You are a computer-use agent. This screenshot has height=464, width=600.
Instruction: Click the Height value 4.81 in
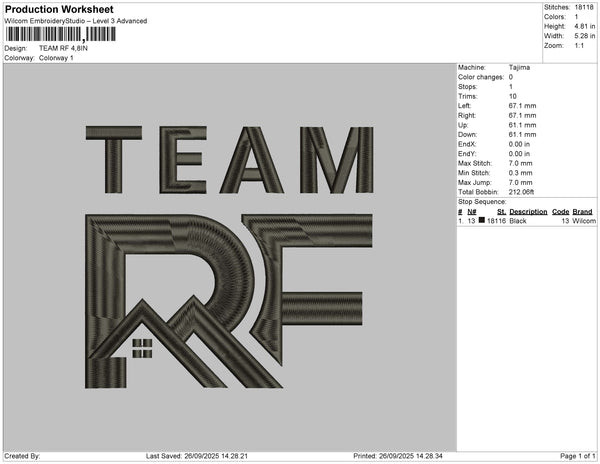(585, 26)
